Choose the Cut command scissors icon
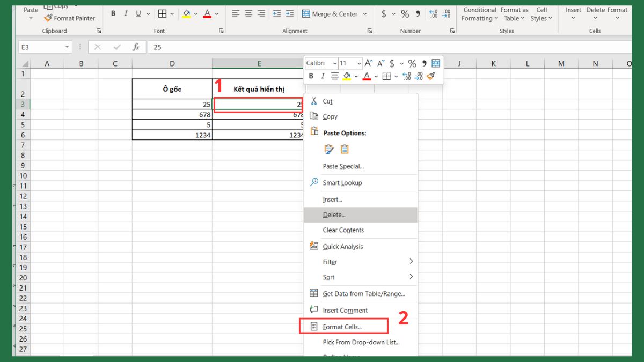Image resolution: width=644 pixels, height=362 pixels. [x=314, y=101]
